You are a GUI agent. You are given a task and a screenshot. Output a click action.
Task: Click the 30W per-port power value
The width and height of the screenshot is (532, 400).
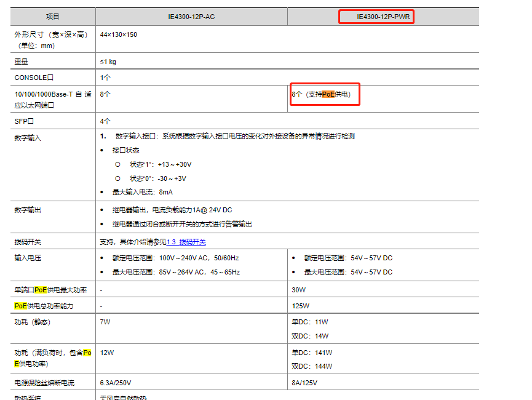coord(298,290)
